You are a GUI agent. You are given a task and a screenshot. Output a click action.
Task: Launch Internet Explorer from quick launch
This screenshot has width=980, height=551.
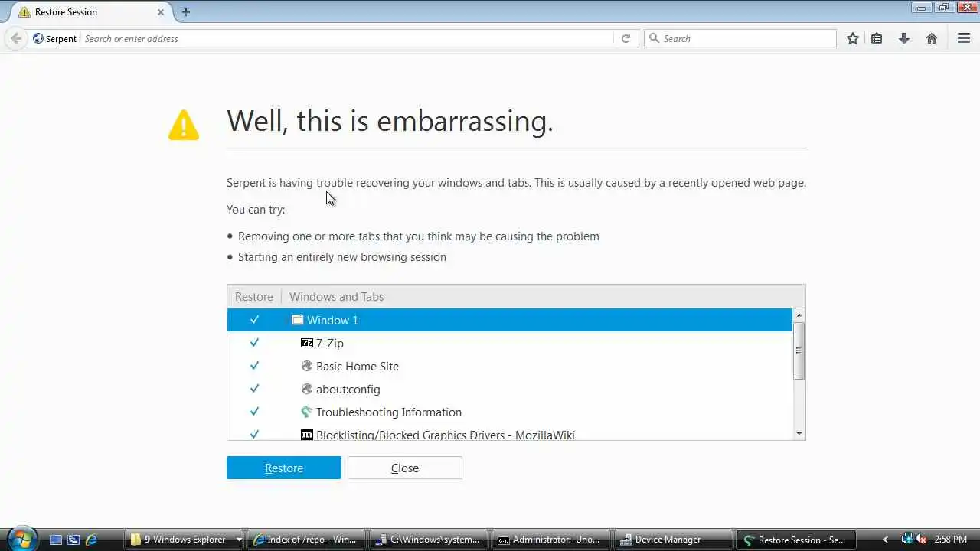click(91, 540)
